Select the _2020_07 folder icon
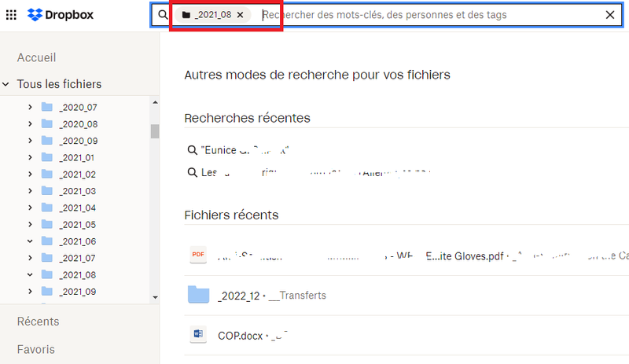629x364 pixels. pos(47,107)
